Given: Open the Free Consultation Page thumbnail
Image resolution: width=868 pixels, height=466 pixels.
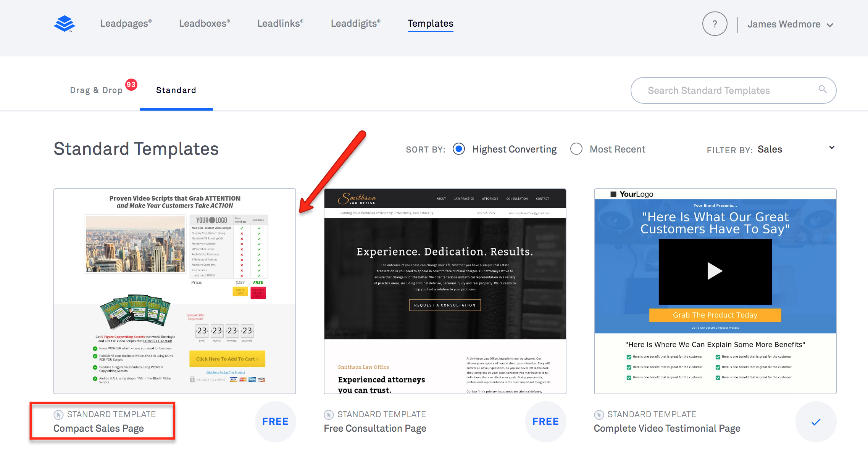Looking at the screenshot, I should tap(445, 291).
